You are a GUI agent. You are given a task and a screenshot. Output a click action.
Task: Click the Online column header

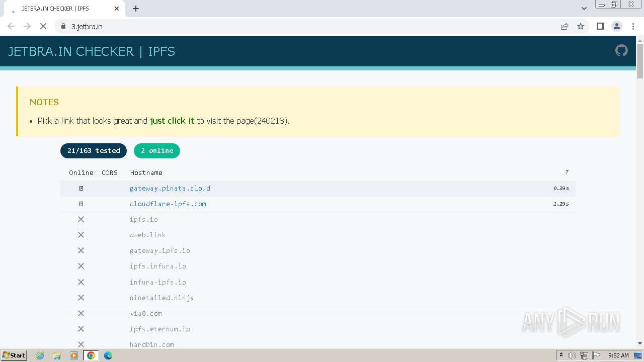pos(81,172)
